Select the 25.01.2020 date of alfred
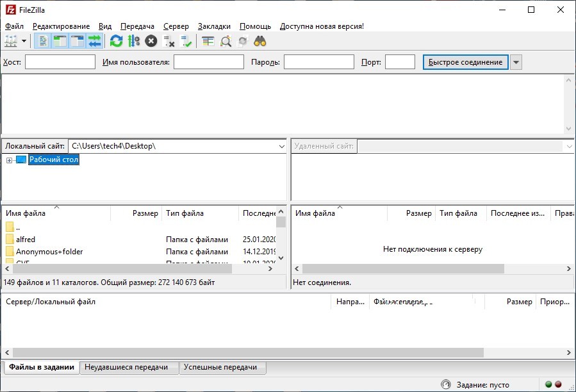 click(x=259, y=240)
